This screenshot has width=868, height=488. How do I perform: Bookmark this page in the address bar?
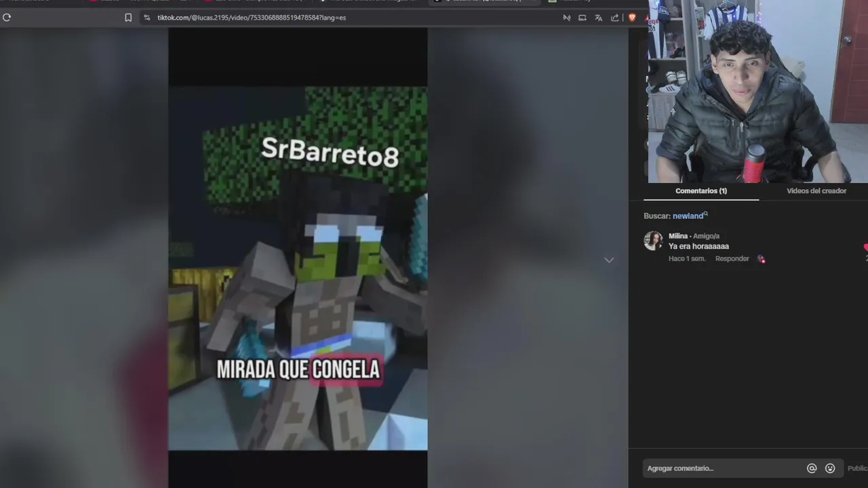click(x=128, y=18)
